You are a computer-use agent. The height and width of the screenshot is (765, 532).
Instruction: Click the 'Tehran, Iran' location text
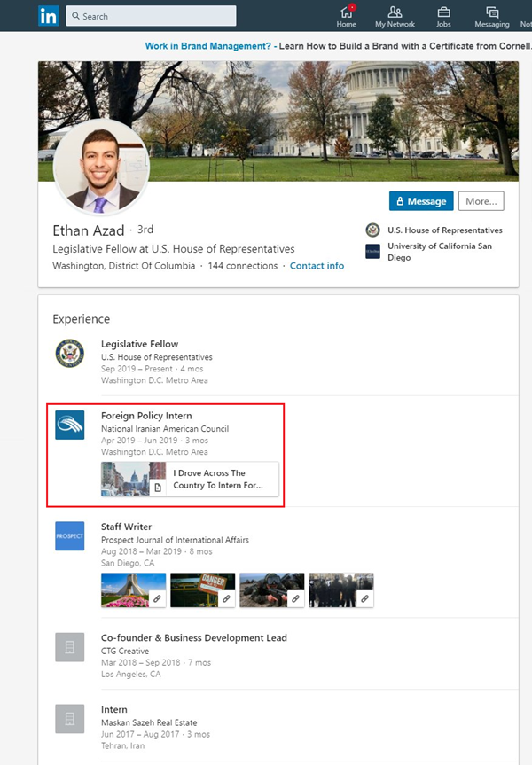point(122,745)
